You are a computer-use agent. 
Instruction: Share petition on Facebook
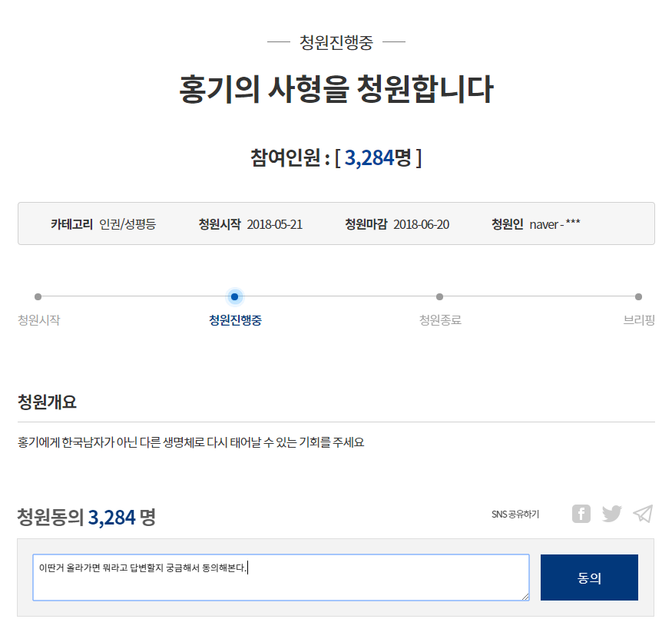[581, 514]
